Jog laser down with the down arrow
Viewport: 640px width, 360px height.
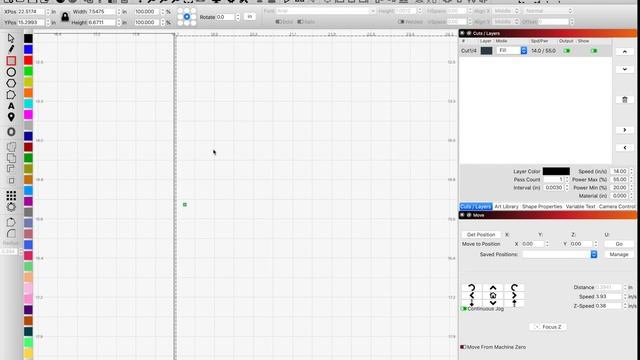[493, 303]
